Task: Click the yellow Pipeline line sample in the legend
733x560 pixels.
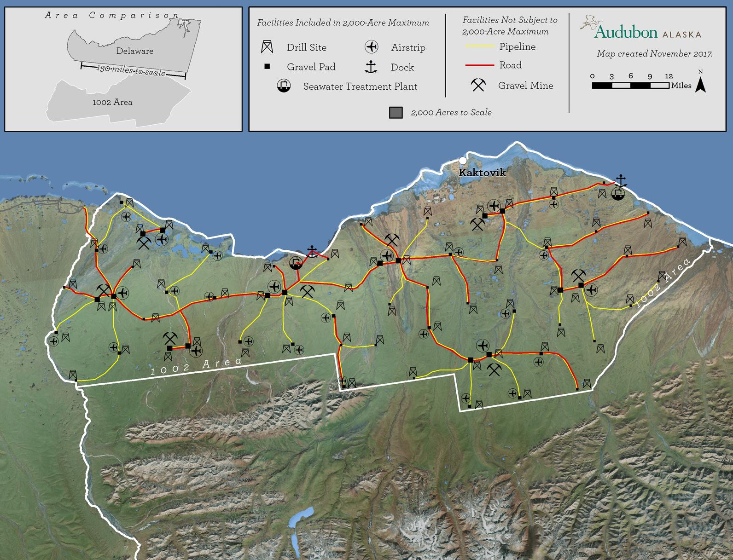Action: point(479,46)
